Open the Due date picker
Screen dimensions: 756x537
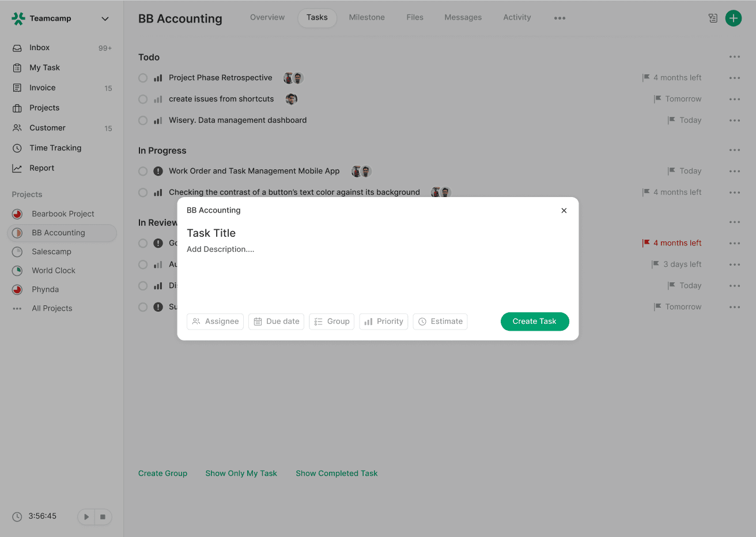tap(276, 322)
